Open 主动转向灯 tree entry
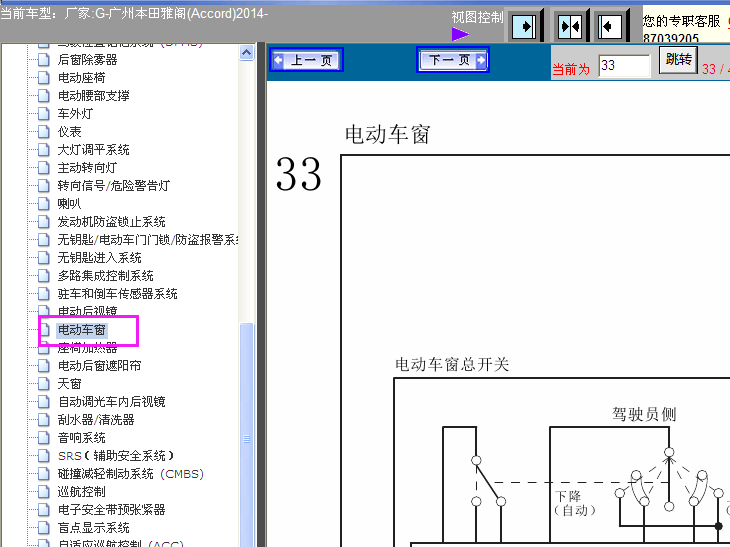Viewport: 730px width, 547px height. coord(87,168)
